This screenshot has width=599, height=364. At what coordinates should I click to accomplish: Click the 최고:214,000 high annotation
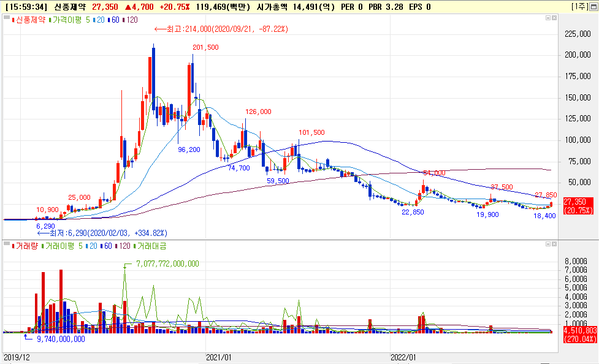(x=221, y=29)
